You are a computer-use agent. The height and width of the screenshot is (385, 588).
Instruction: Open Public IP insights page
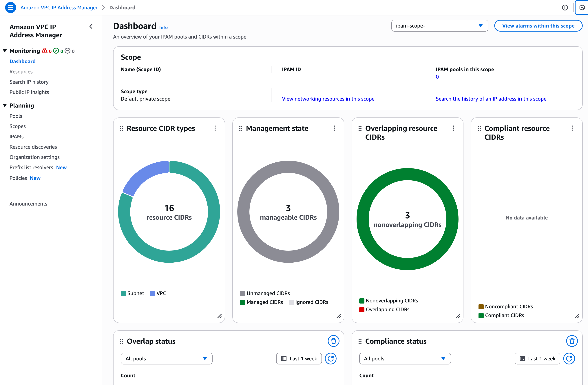coord(29,92)
